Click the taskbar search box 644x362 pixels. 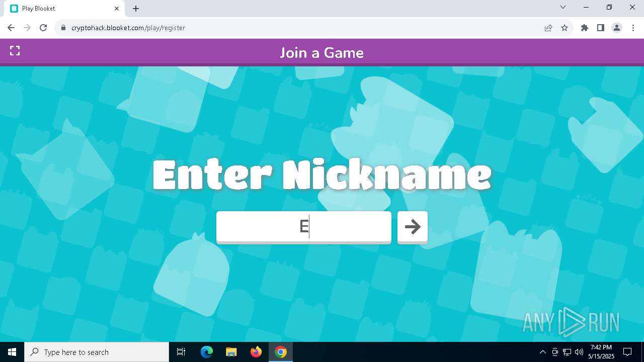pos(97,352)
